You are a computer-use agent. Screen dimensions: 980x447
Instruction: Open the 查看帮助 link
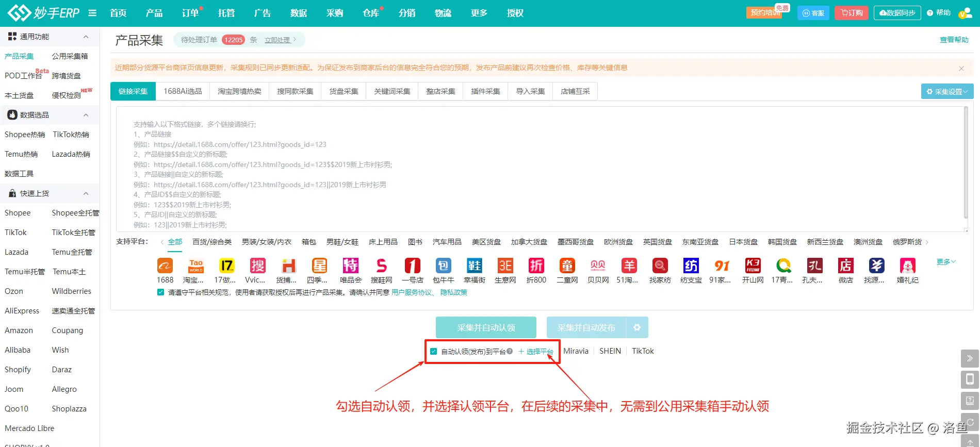pos(954,40)
